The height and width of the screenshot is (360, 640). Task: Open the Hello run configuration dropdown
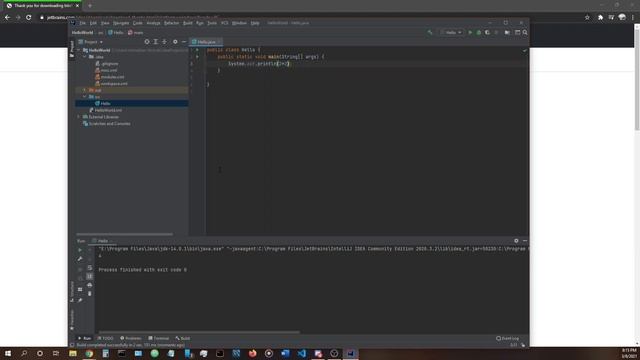452,32
